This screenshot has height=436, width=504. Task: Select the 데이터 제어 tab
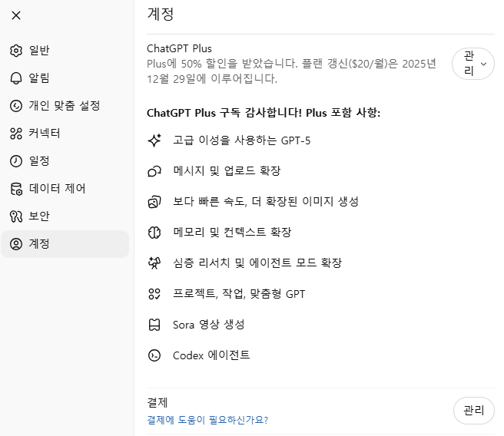pos(58,189)
